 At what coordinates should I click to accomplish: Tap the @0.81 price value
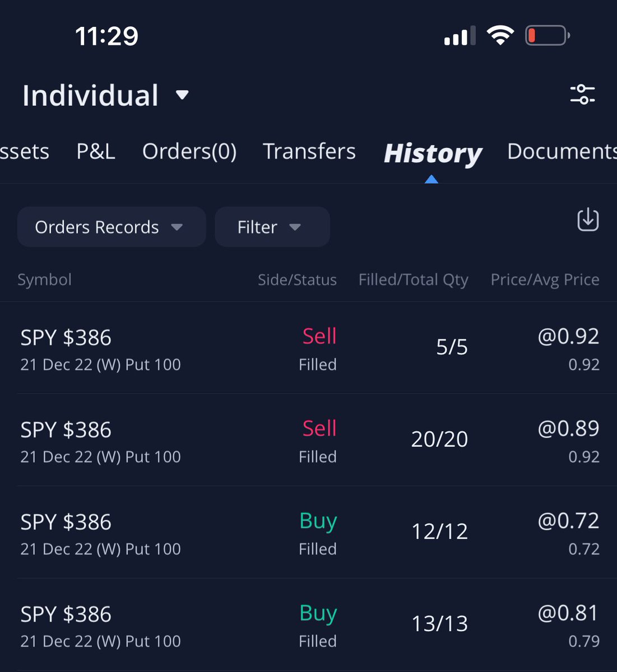pos(568,613)
